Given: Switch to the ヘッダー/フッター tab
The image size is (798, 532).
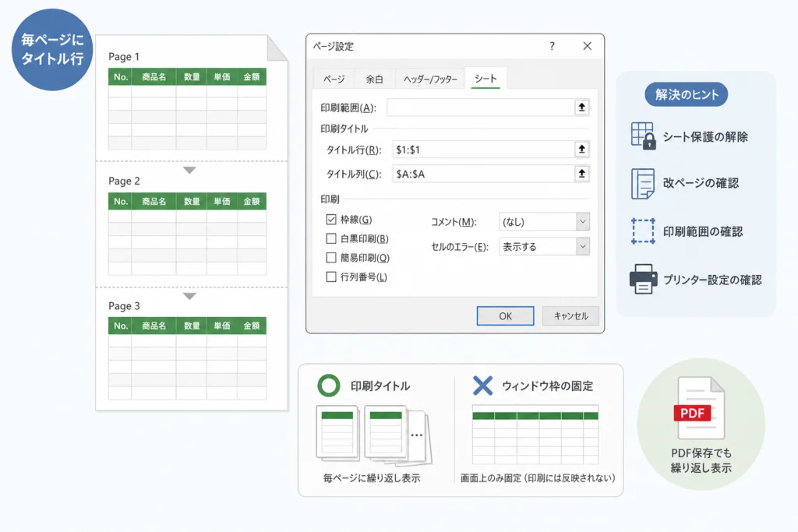Looking at the screenshot, I should [x=430, y=79].
